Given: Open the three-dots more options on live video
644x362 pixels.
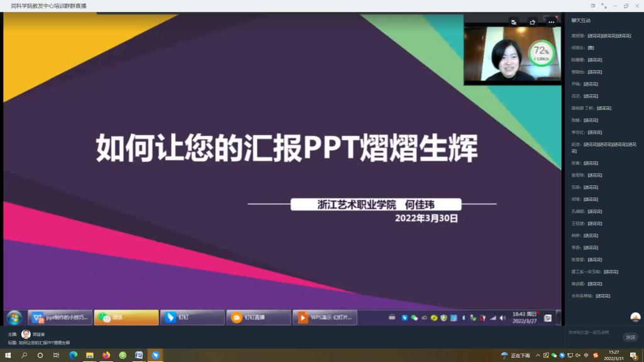Looking at the screenshot, I should coord(552,22).
